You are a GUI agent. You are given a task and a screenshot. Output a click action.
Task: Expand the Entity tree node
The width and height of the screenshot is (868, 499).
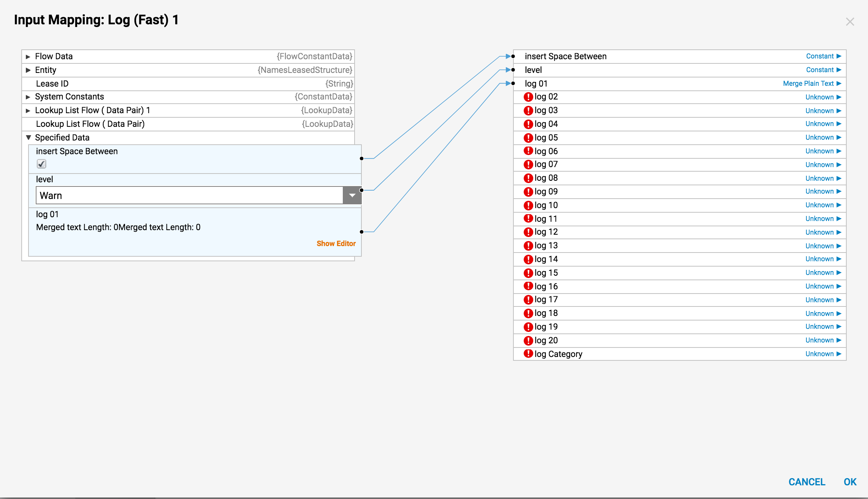(x=28, y=70)
